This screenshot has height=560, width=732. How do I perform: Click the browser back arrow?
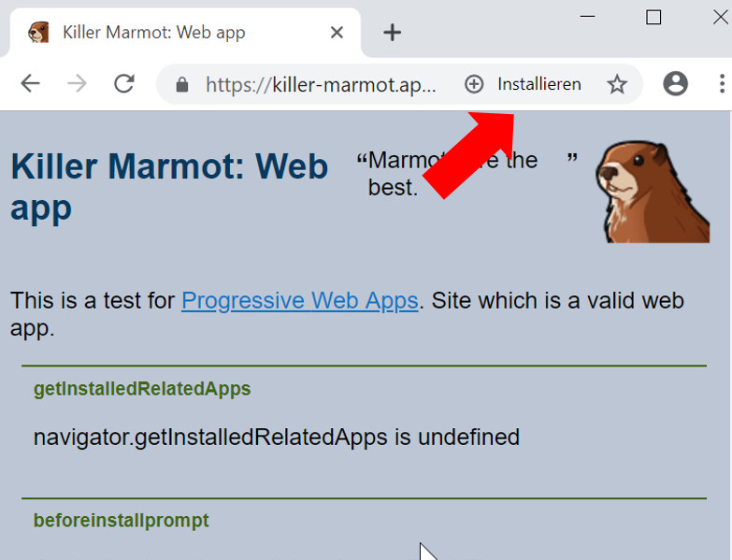click(30, 84)
